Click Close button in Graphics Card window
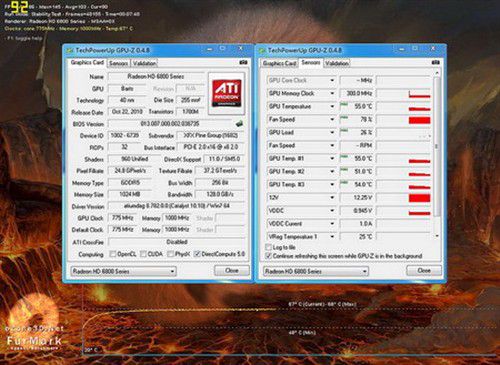The width and height of the screenshot is (500, 365). click(x=232, y=270)
